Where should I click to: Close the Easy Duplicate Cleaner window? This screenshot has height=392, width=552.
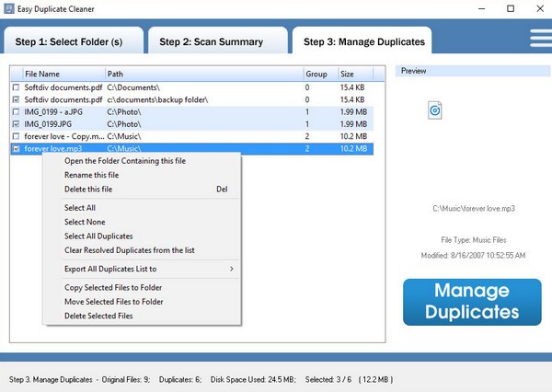[x=540, y=9]
